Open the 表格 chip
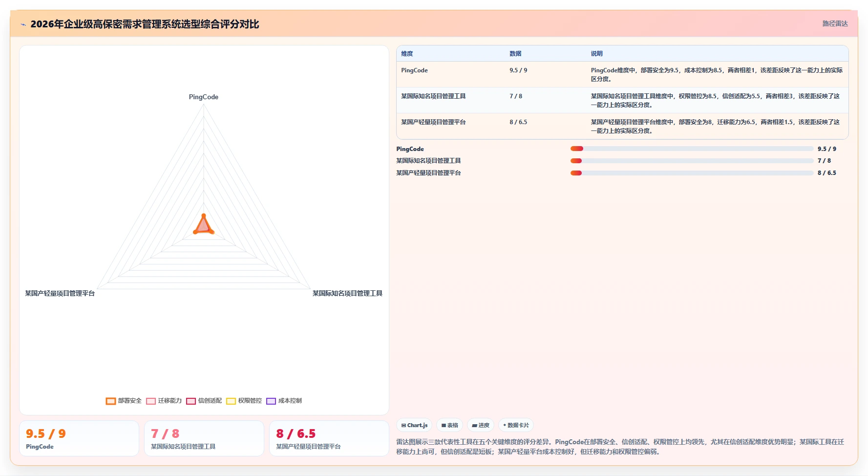This screenshot has height=476, width=868. [x=450, y=425]
